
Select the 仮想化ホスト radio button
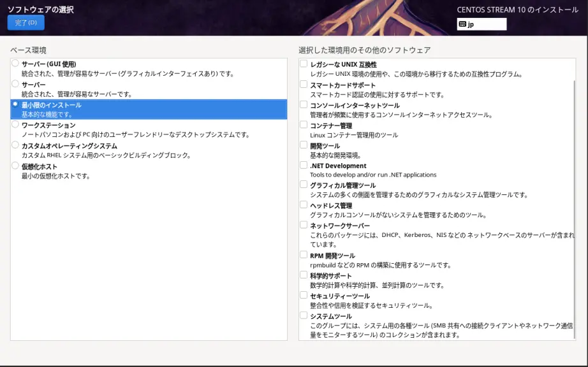point(15,165)
